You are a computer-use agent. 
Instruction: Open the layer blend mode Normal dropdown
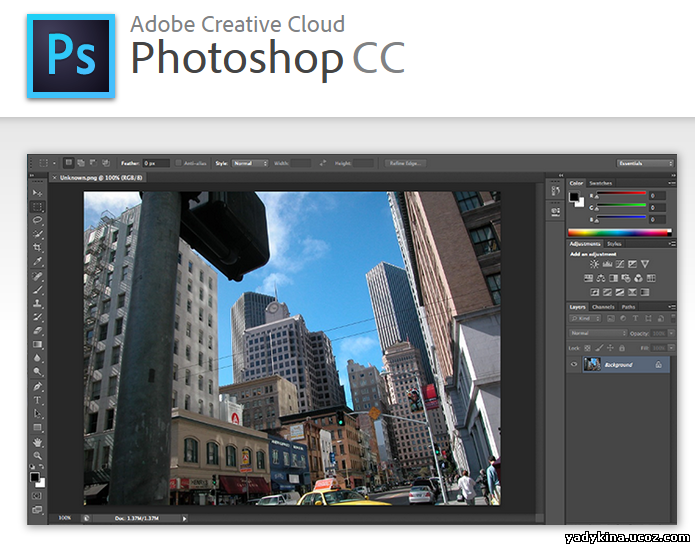[x=598, y=333]
